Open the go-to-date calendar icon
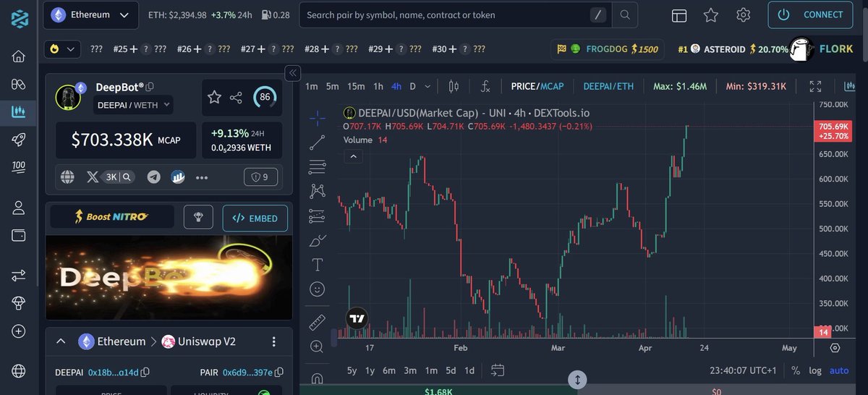Image resolution: width=868 pixels, height=395 pixels. (x=497, y=370)
